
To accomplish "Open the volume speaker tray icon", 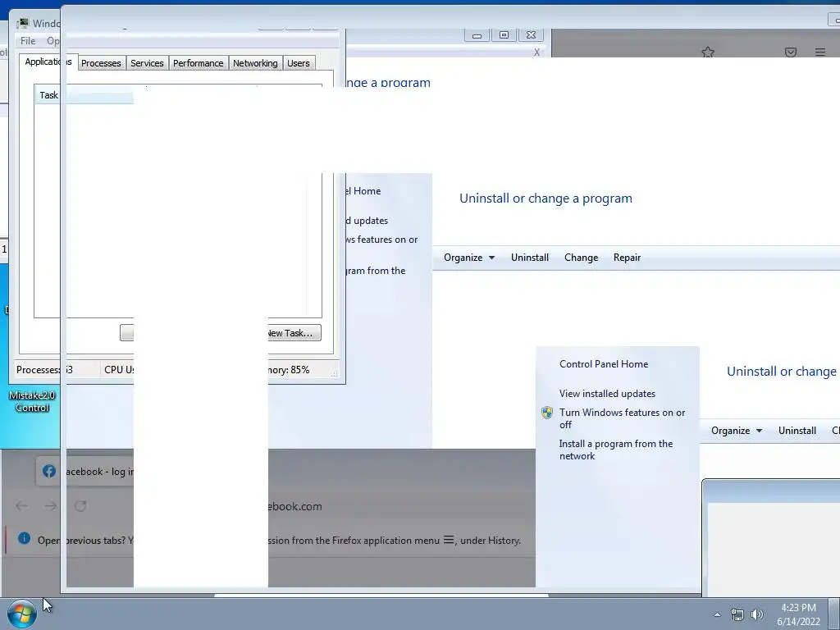I will point(756,614).
